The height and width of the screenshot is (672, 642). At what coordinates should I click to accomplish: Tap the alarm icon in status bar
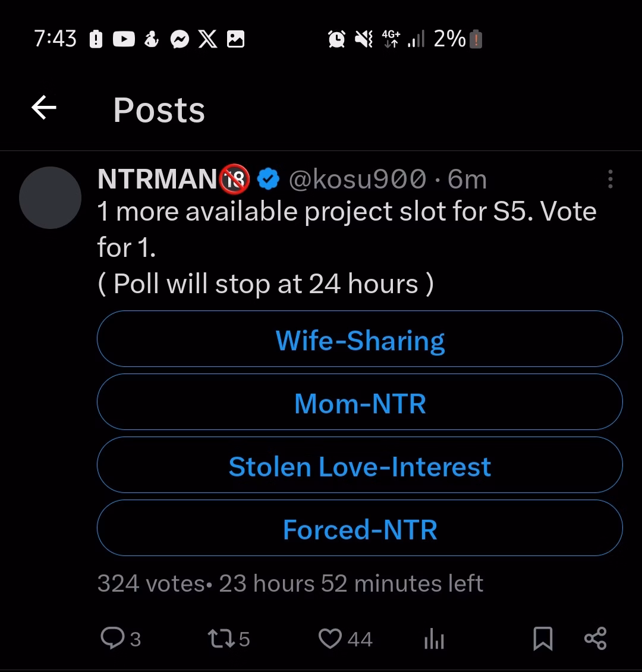pos(336,39)
